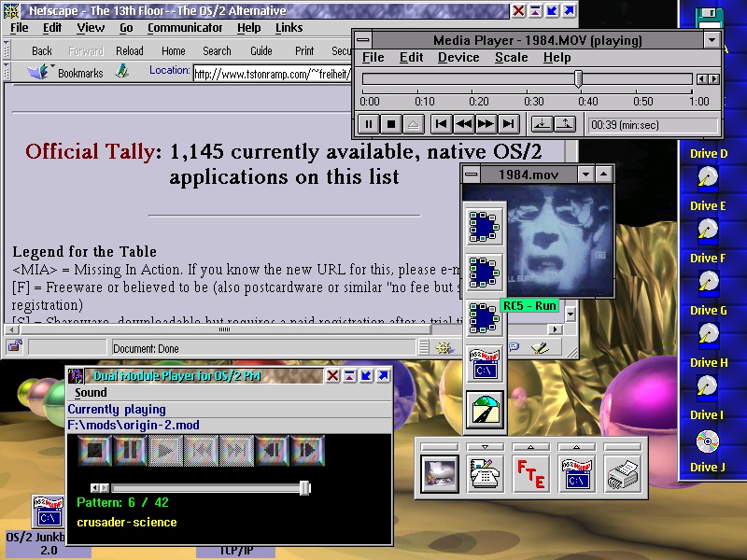Click Guide in Netscape toolbar
Viewport: 747px width, 560px height.
click(x=261, y=51)
